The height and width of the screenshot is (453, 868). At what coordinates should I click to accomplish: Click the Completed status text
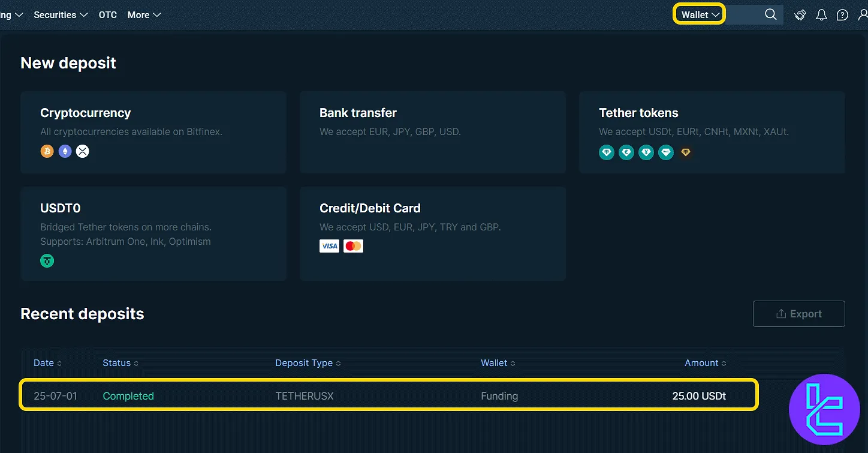[x=128, y=396]
